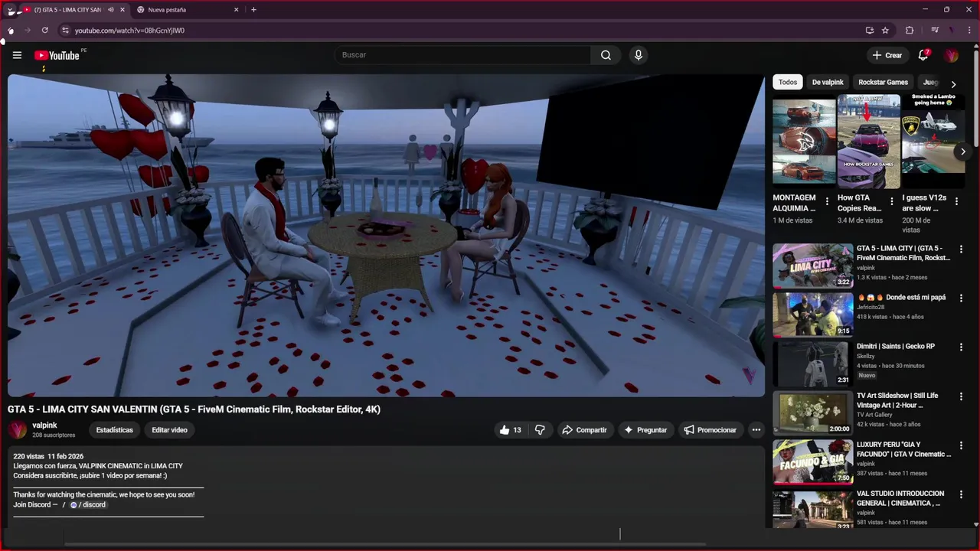
Task: View site information icon in address bar
Action: [x=66, y=31]
